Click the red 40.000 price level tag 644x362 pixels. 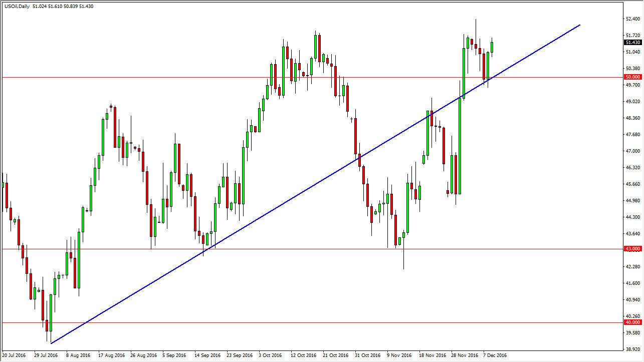(633, 323)
